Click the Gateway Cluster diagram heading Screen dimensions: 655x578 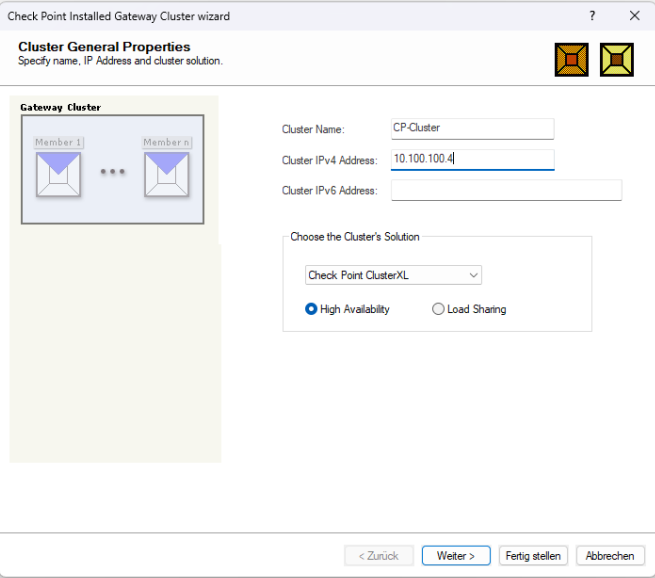click(61, 107)
